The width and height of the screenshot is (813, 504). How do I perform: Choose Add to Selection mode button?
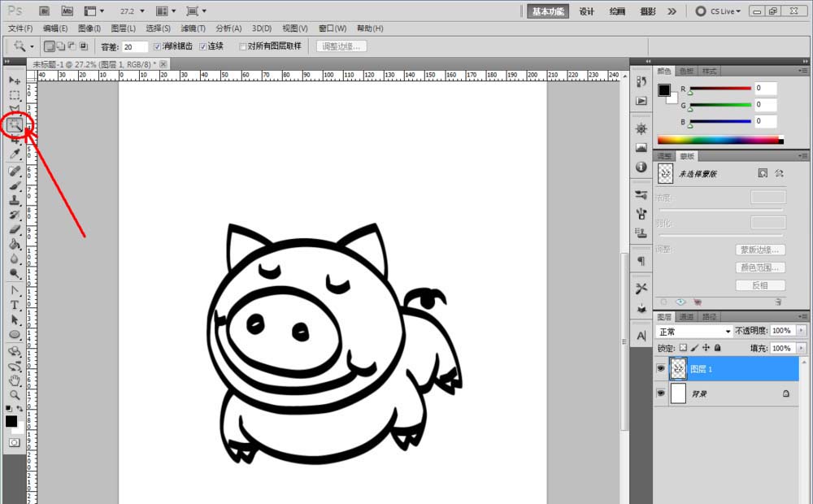tap(61, 46)
